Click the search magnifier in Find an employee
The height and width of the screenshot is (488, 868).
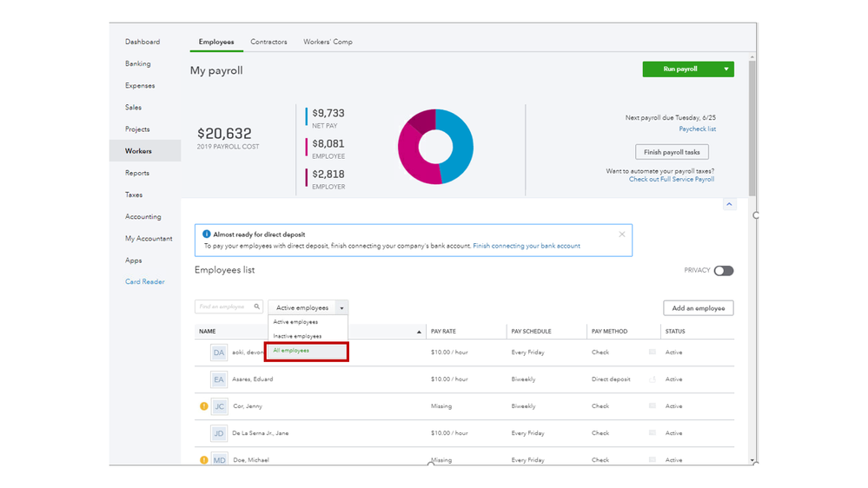coord(257,307)
